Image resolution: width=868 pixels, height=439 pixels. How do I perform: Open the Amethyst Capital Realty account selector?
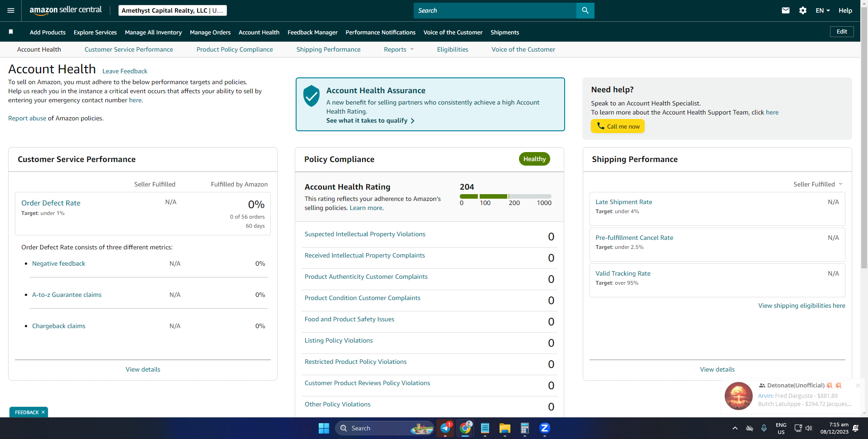tap(173, 10)
